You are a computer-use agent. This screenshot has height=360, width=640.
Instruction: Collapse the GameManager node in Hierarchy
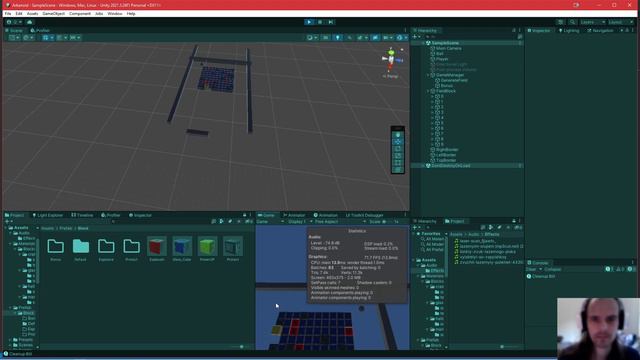(x=428, y=75)
